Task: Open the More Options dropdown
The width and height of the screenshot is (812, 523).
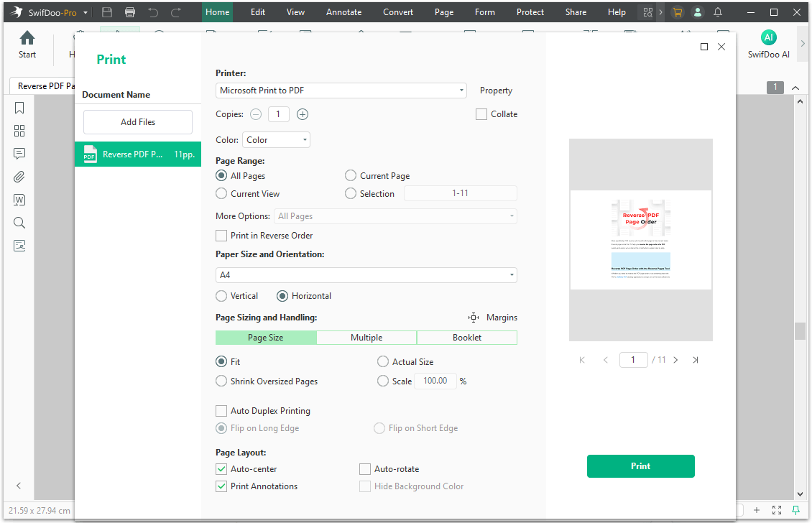Action: pyautogui.click(x=397, y=216)
